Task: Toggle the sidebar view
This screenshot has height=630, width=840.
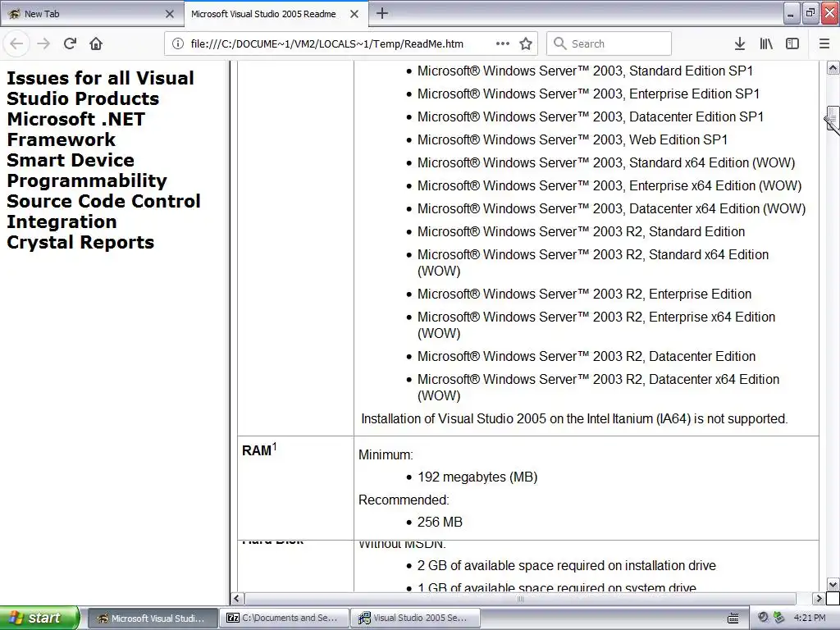Action: [x=792, y=43]
